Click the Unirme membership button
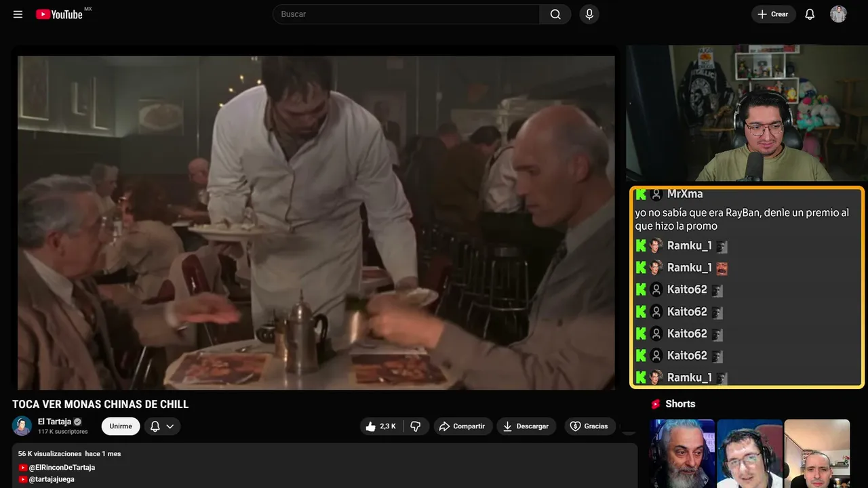The image size is (868, 488). tap(121, 426)
